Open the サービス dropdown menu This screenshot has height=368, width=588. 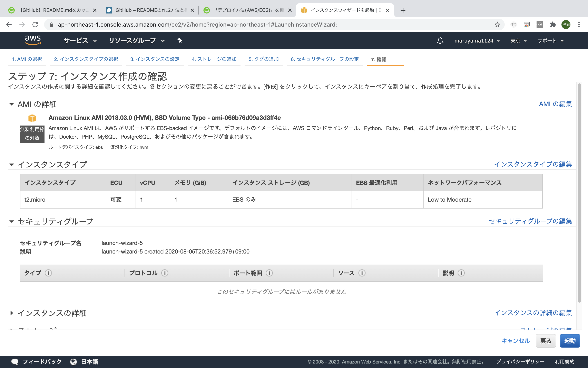80,41
